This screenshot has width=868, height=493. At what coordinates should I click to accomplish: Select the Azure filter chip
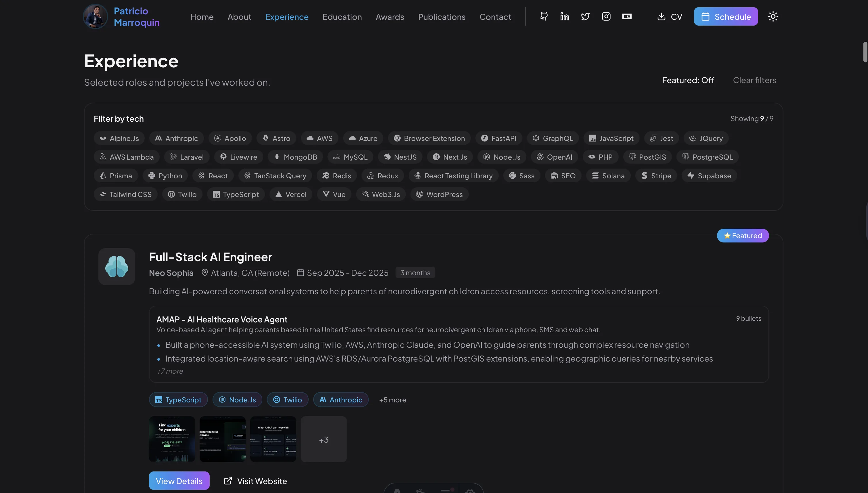pyautogui.click(x=363, y=138)
